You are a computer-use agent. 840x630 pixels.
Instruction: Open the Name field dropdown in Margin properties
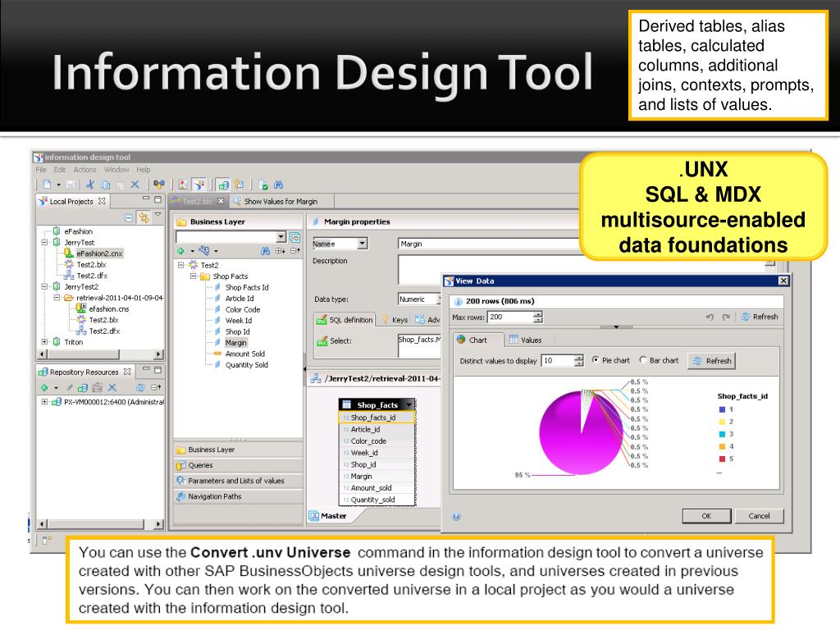click(362, 244)
